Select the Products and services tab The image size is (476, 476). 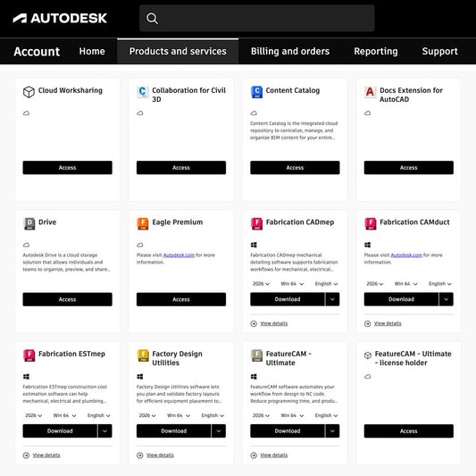tap(178, 51)
